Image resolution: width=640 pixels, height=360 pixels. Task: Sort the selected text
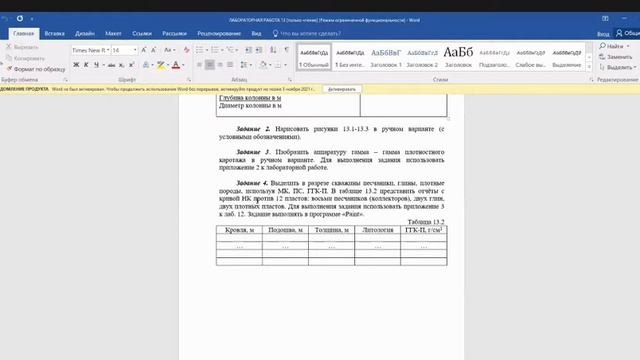click(x=273, y=50)
